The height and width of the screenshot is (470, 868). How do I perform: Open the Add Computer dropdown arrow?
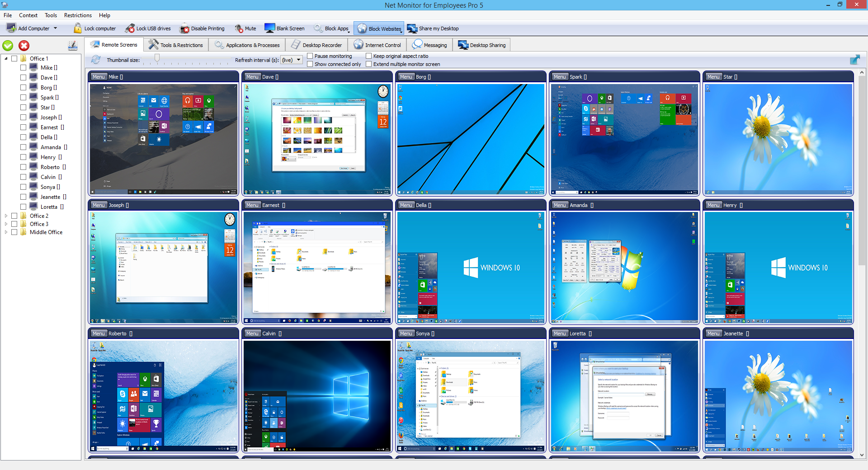(56, 28)
